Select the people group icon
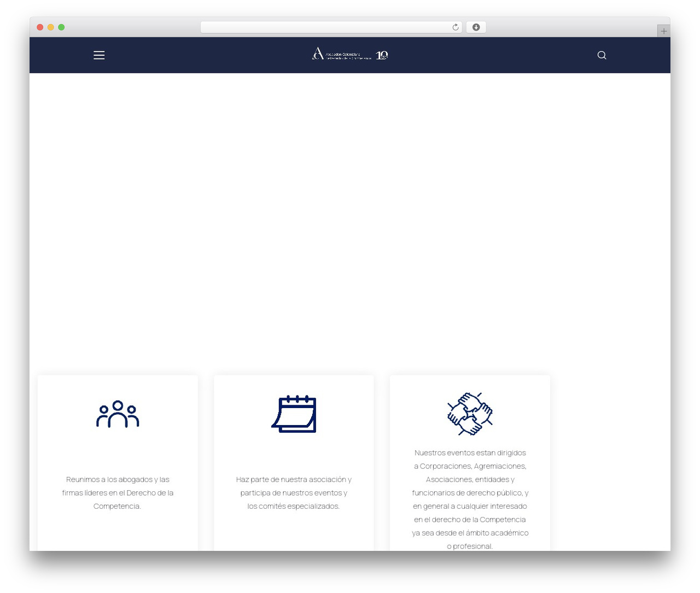700x593 pixels. tap(118, 414)
